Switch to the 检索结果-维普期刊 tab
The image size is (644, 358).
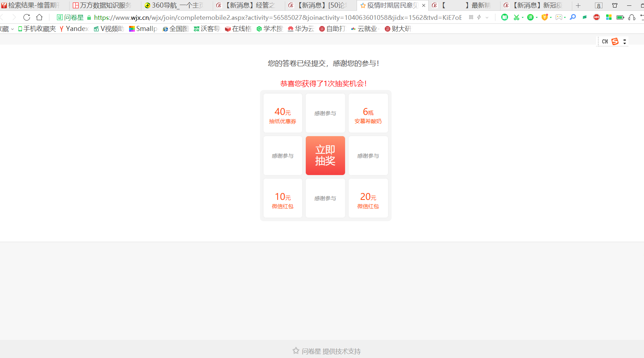[33, 5]
